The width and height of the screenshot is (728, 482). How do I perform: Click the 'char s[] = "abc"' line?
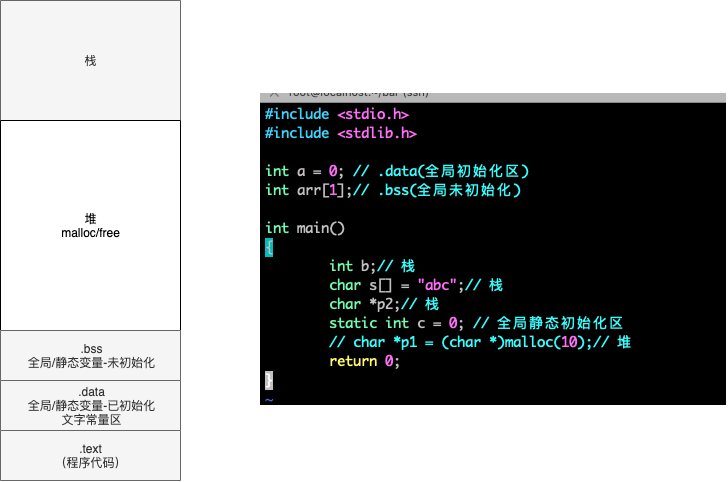pos(416,285)
